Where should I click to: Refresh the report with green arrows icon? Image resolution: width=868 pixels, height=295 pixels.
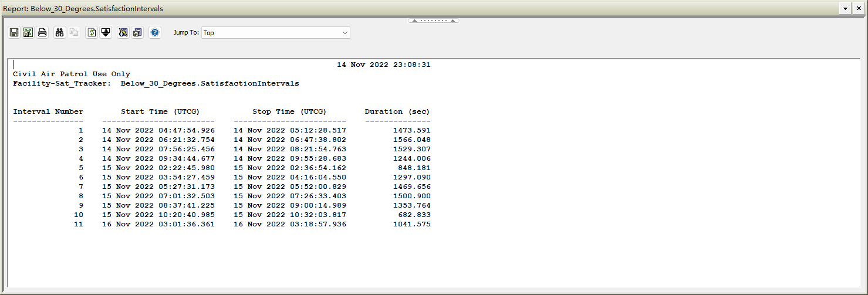pyautogui.click(x=92, y=33)
